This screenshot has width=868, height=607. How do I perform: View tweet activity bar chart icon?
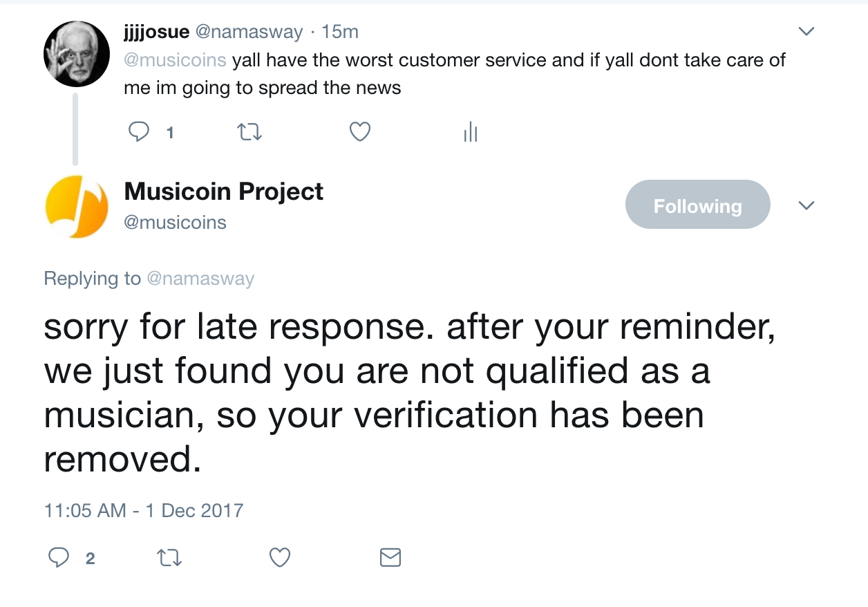[x=471, y=131]
